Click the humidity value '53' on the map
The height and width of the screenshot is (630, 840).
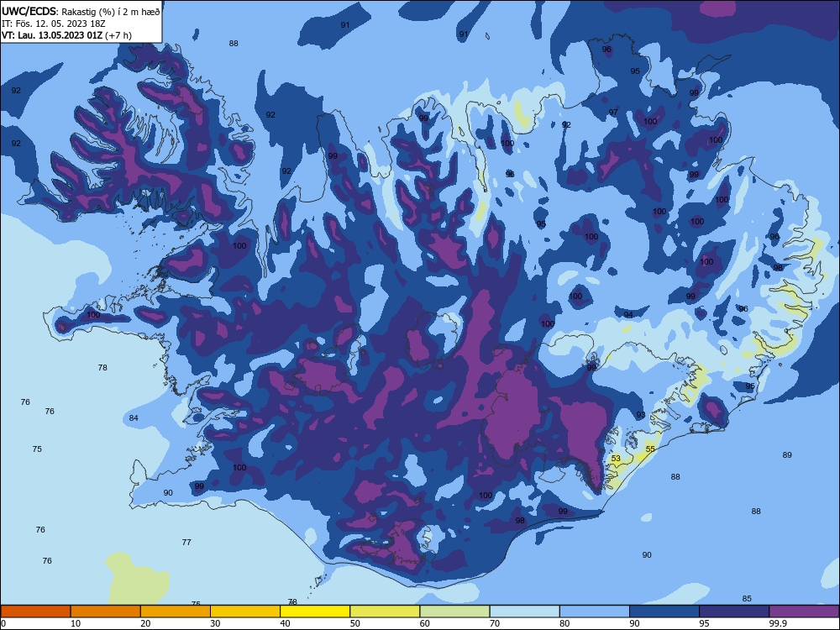[616, 459]
